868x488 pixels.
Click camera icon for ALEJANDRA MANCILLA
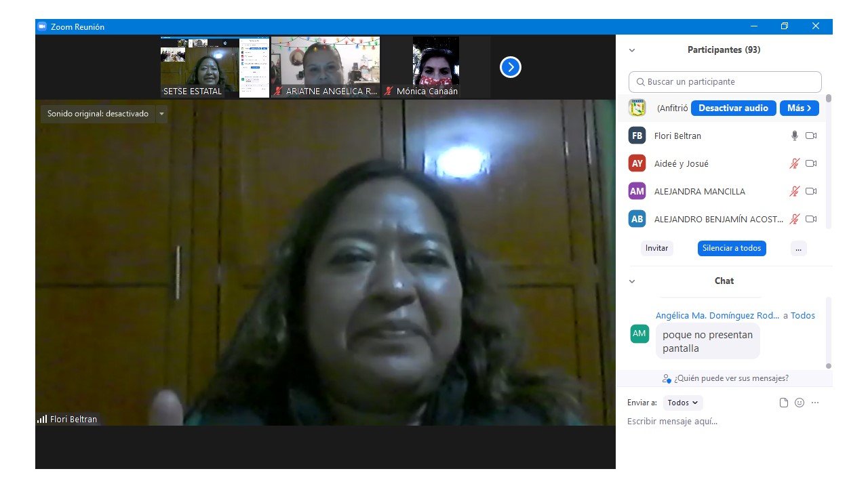click(811, 191)
